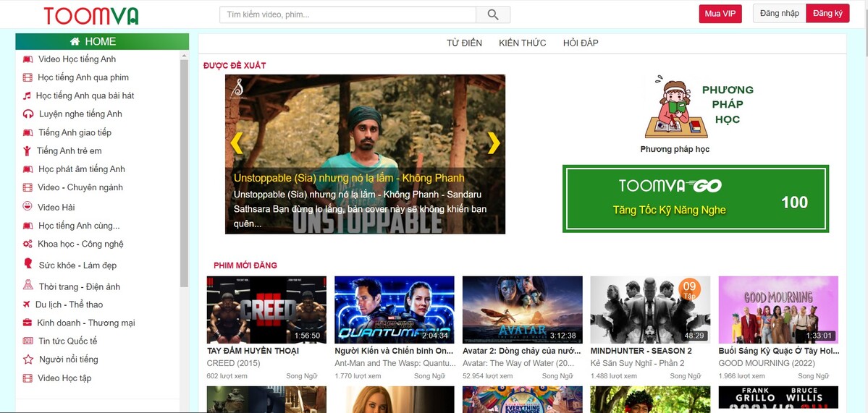The width and height of the screenshot is (868, 413).
Task: Click film icon beside Video Học tập
Action: (28, 378)
